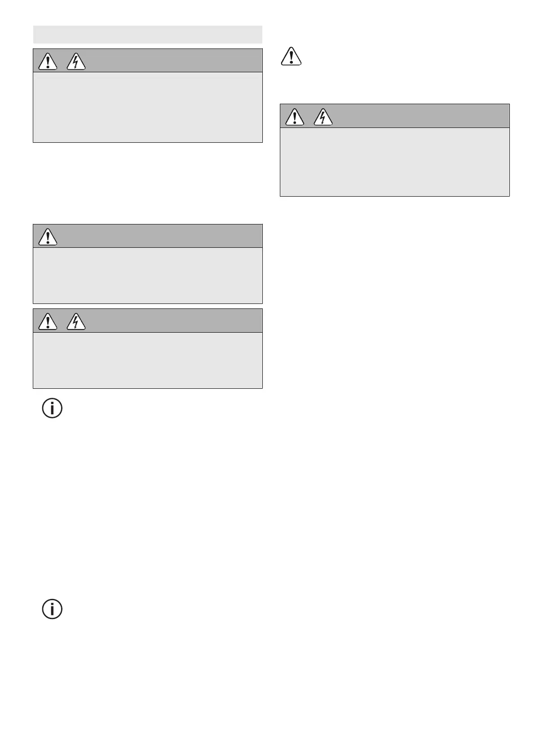535x756 pixels.
Task: Click the light gray body of the single-icon box
Action: [x=147, y=275]
